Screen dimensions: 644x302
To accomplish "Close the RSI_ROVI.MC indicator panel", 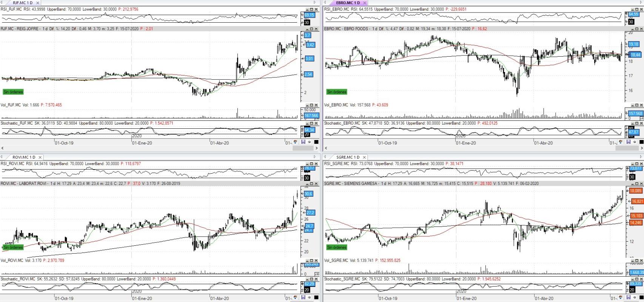I will pos(316,164).
